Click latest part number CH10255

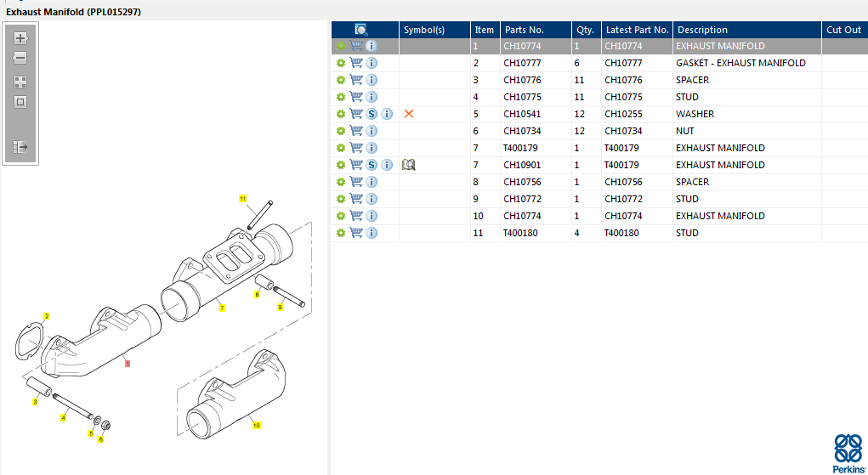tap(623, 114)
